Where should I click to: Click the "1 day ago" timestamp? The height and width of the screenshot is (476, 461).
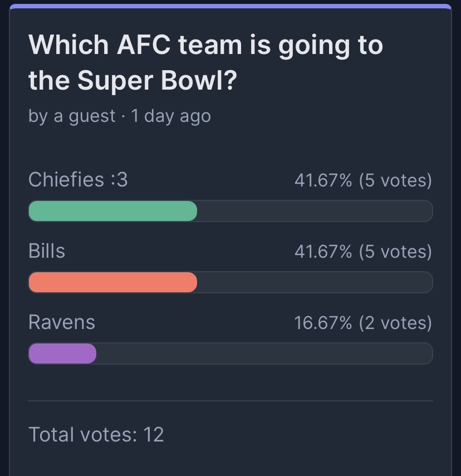[171, 116]
